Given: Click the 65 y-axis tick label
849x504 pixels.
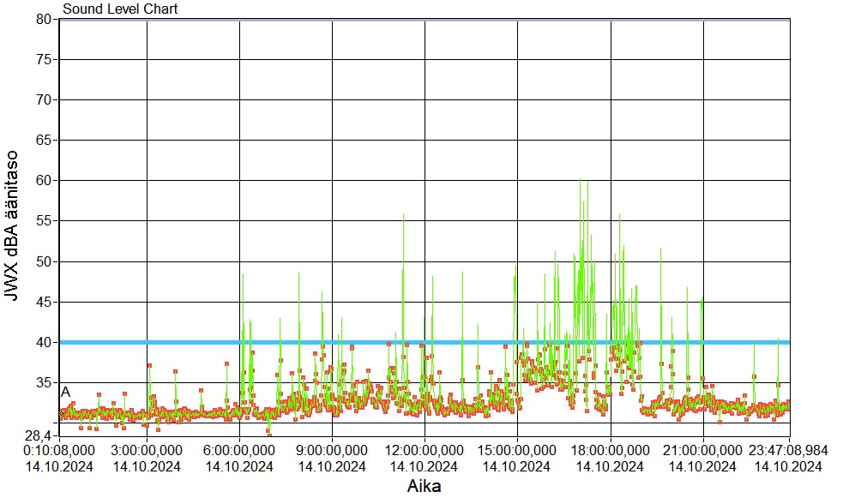Looking at the screenshot, I should pos(44,141).
